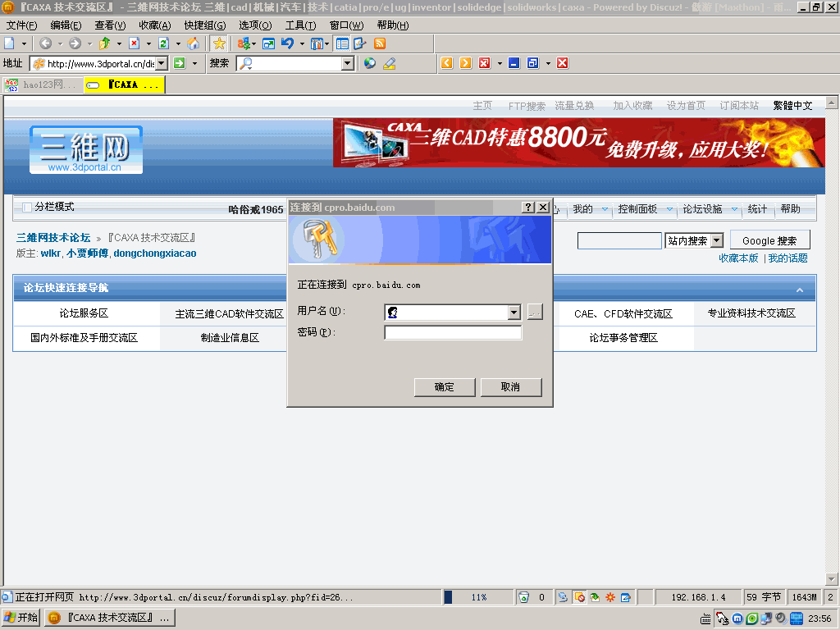
Task: Click the up-folder arrow toolbar icon
Action: coord(104,43)
